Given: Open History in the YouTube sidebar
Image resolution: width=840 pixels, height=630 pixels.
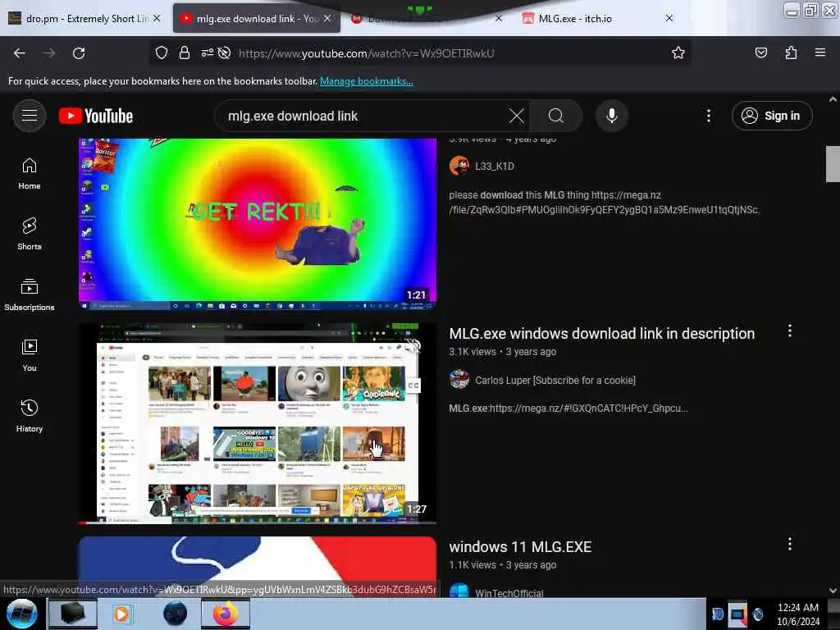Looking at the screenshot, I should [30, 416].
